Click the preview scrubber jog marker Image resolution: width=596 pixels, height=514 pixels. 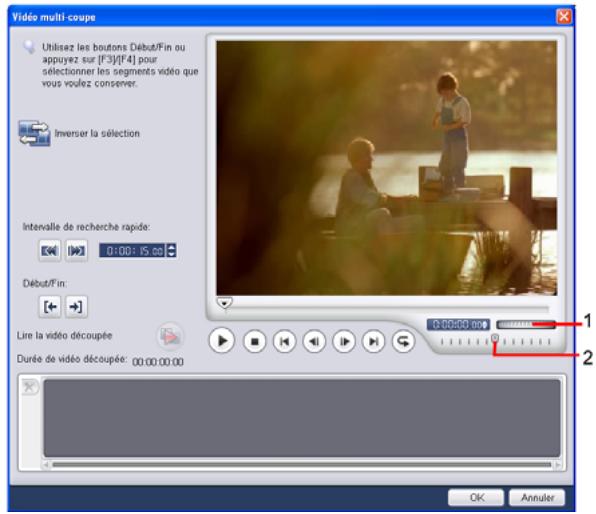click(x=225, y=303)
